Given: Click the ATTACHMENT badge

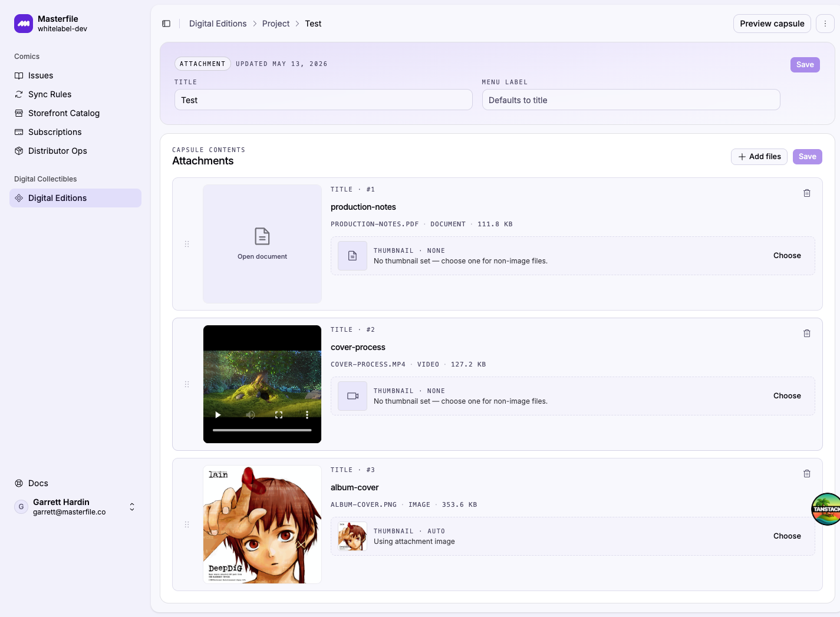Looking at the screenshot, I should (203, 64).
